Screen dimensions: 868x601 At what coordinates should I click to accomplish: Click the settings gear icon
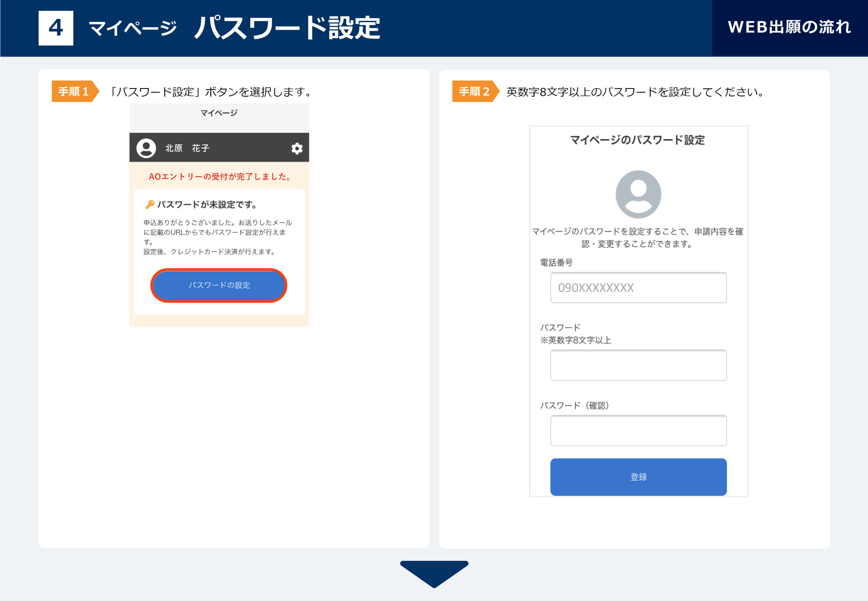coord(297,148)
